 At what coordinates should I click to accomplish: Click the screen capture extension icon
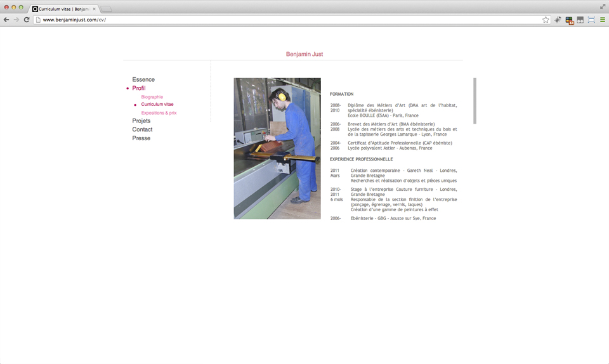tap(591, 20)
